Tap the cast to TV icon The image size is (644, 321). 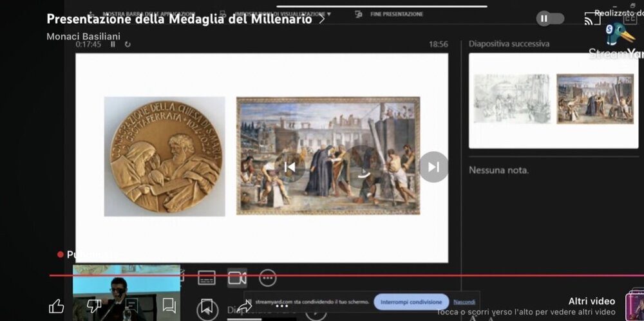point(592,19)
